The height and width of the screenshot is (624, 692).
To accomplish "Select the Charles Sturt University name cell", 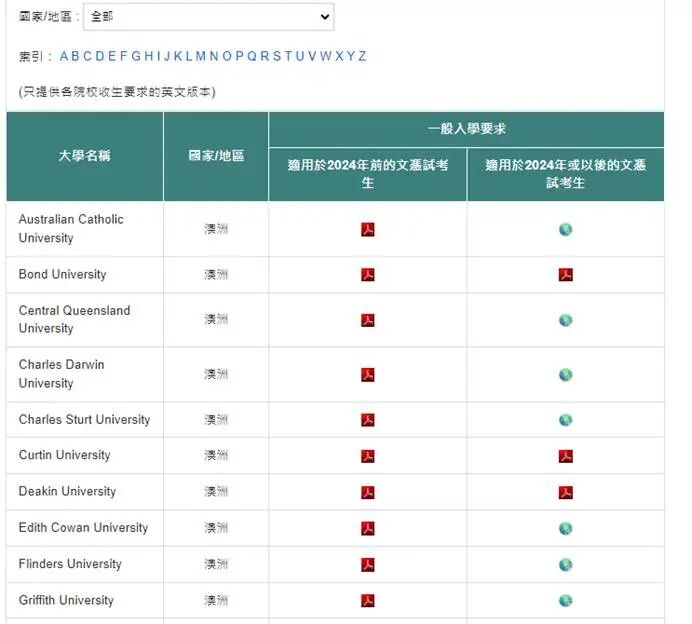I will tap(85, 419).
